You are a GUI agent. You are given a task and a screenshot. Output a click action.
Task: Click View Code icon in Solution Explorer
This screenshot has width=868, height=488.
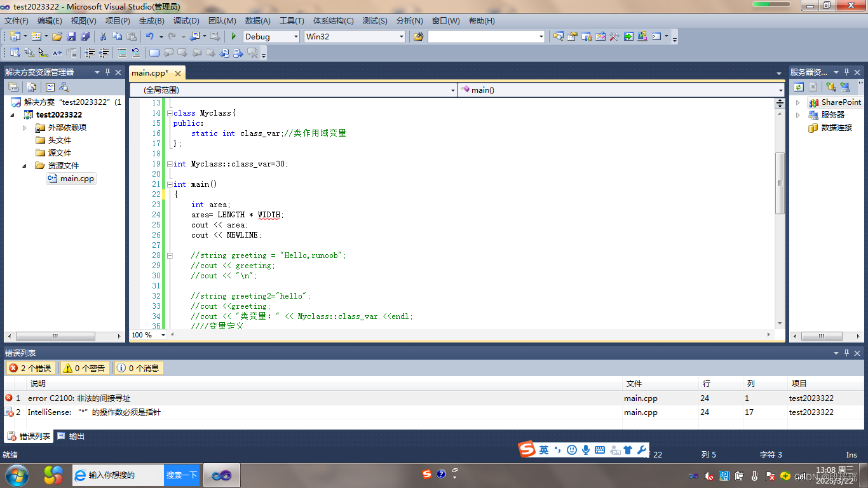tap(50, 87)
